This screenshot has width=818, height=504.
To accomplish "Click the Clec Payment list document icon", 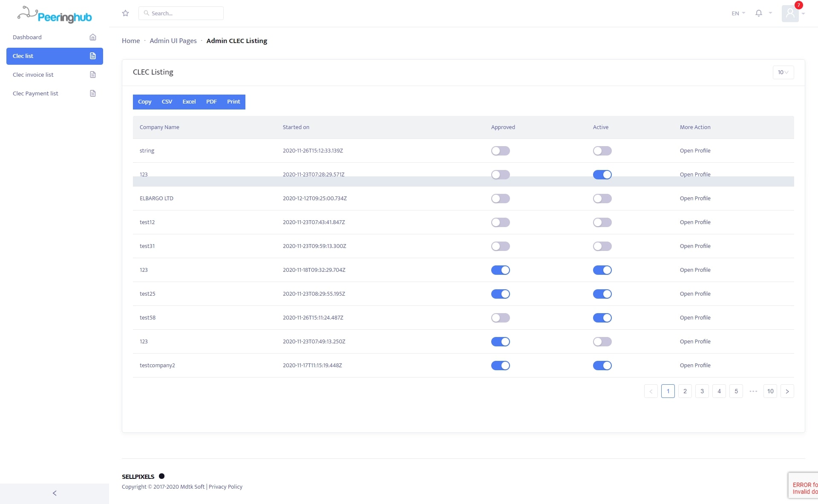I will [92, 93].
